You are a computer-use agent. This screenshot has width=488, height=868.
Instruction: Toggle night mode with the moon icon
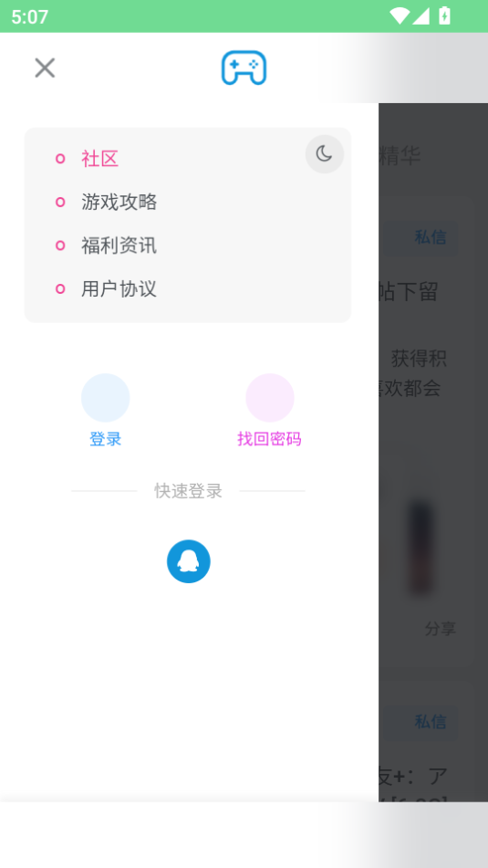pos(325,154)
